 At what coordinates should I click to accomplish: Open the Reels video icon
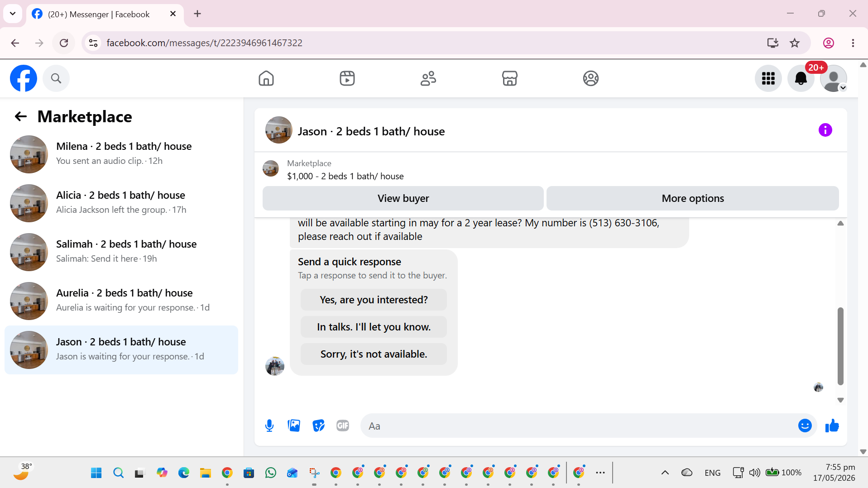(x=347, y=78)
